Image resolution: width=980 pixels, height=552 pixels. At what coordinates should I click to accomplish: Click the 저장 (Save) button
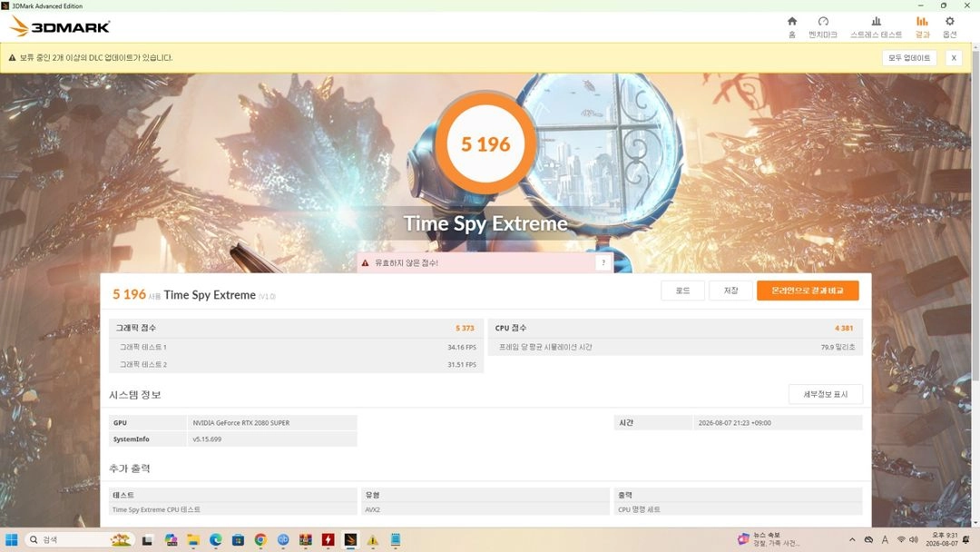point(730,290)
